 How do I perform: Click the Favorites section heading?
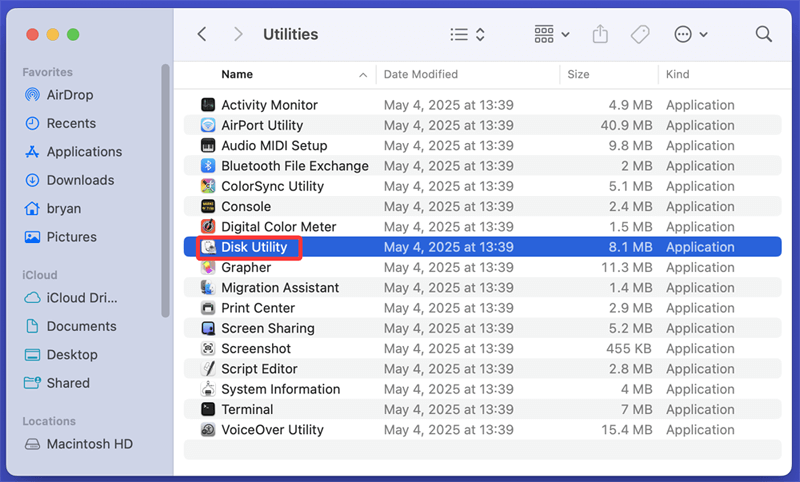[47, 72]
